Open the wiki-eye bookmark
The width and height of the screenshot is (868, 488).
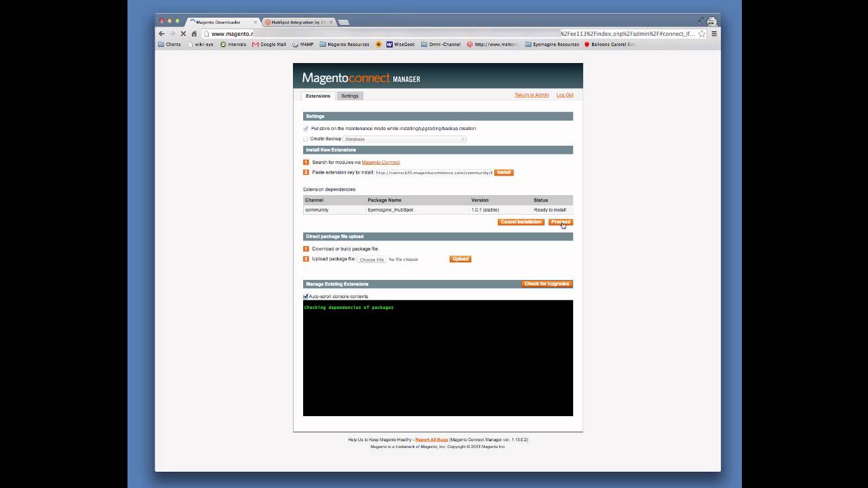pyautogui.click(x=200, y=44)
